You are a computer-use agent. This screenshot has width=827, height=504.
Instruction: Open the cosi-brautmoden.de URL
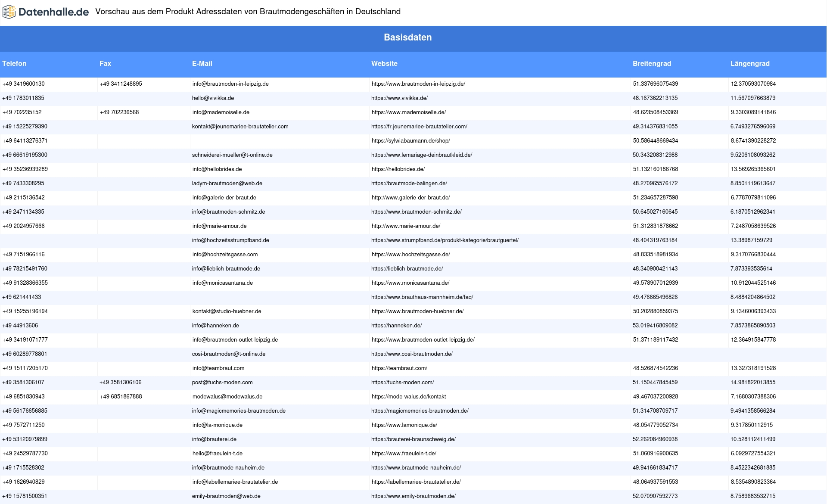tap(412, 354)
